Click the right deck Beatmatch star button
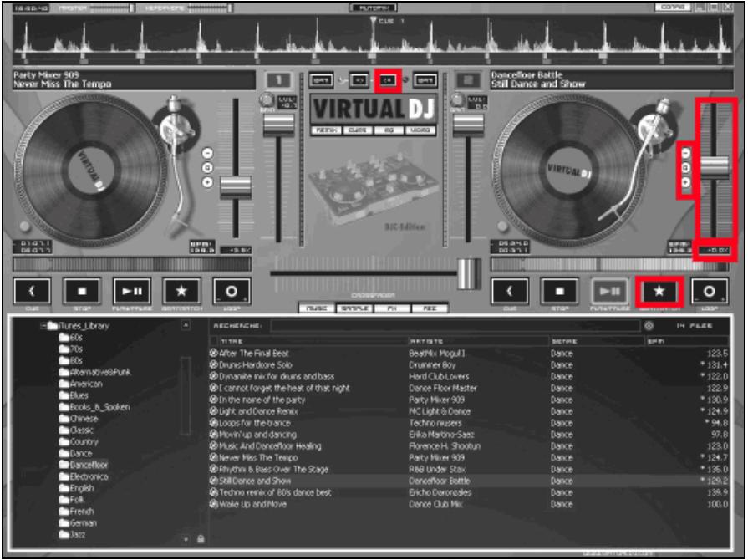This screenshot has height=560, width=748. [659, 291]
